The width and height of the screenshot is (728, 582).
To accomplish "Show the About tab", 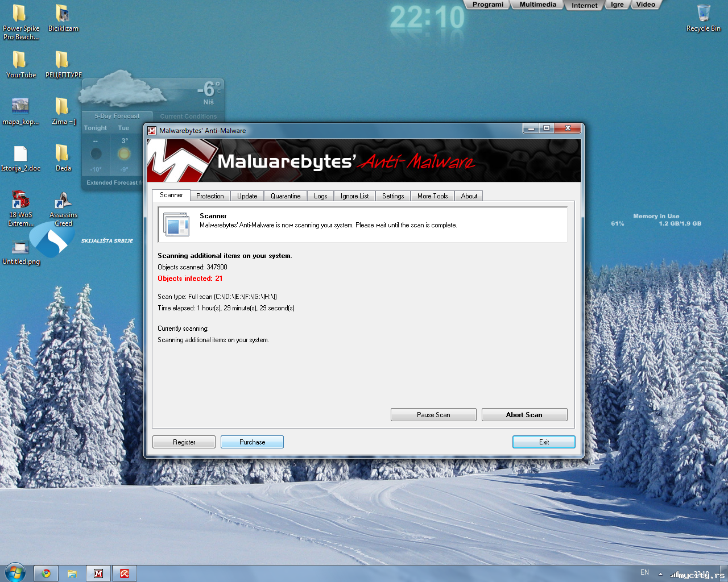I will pos(469,196).
